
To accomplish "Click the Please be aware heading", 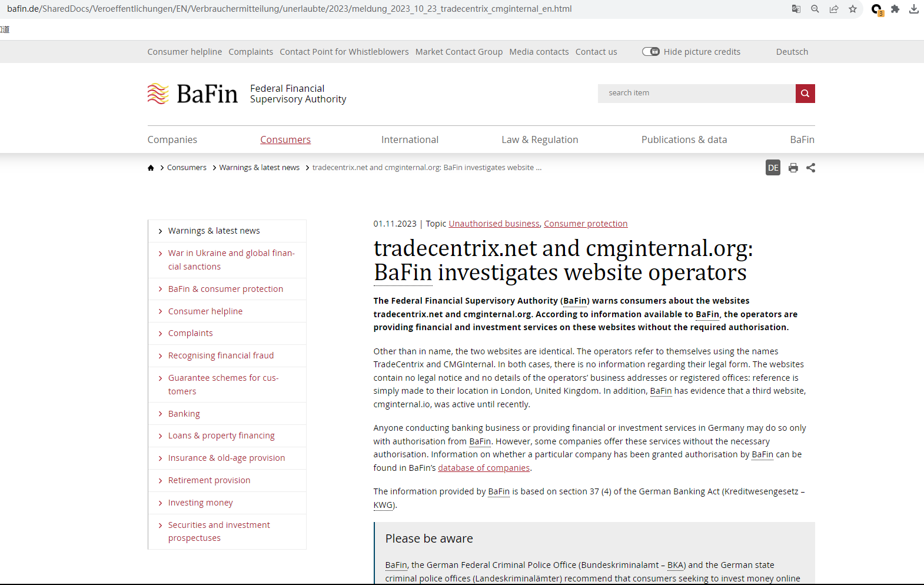I will [429, 539].
